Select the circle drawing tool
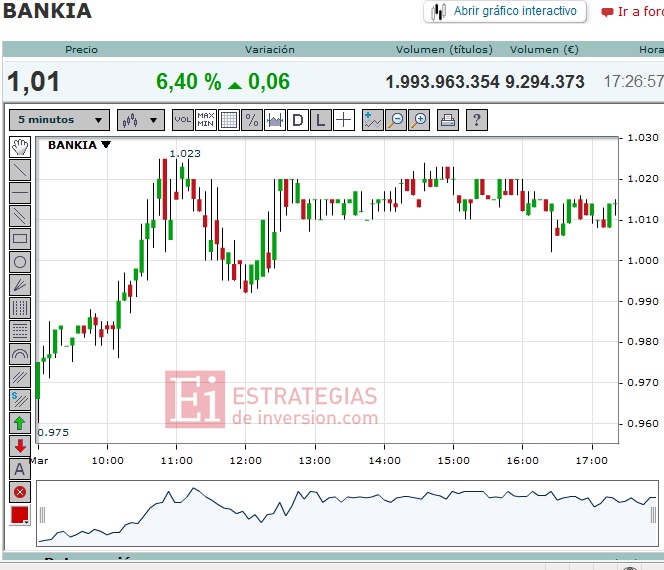This screenshot has width=664, height=570. [x=20, y=262]
